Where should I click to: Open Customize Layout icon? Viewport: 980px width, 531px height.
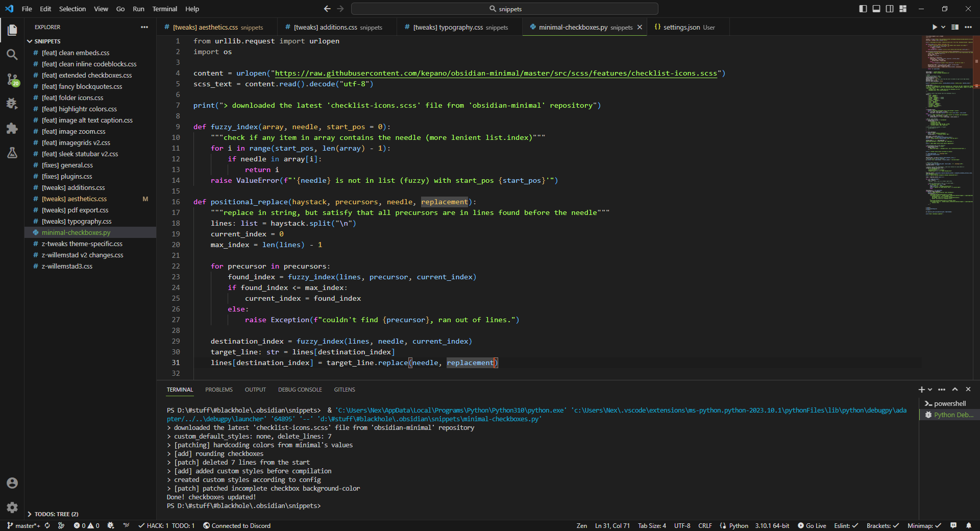pyautogui.click(x=903, y=9)
